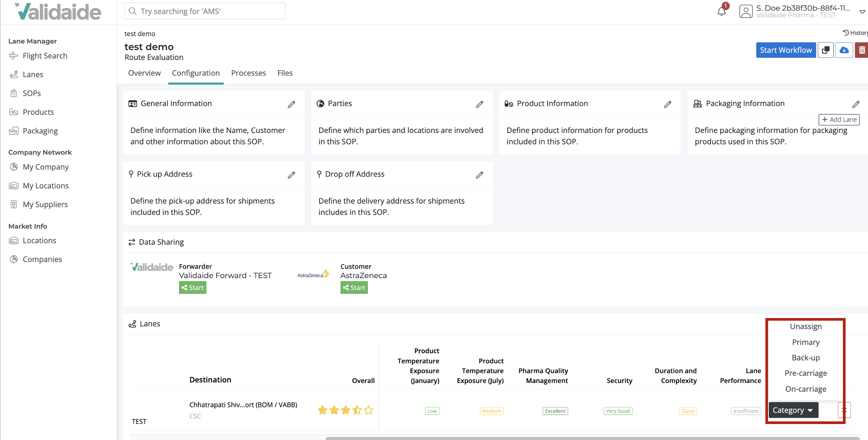Open Products from Lane Manager sidebar

(x=38, y=112)
